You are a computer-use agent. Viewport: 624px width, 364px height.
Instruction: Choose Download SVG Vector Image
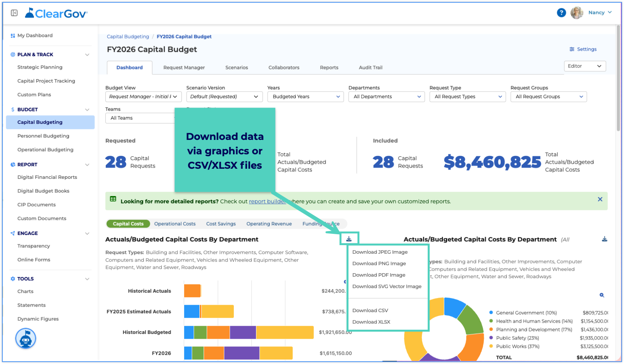(387, 286)
